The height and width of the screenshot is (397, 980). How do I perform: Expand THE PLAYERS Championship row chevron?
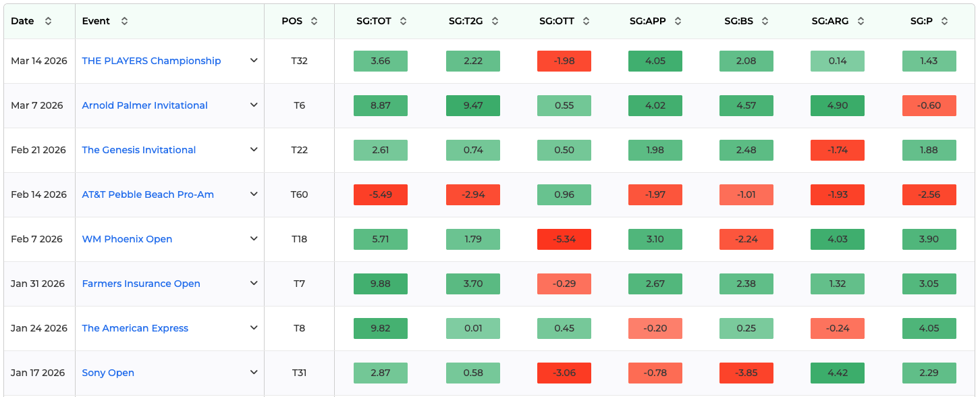click(x=254, y=61)
